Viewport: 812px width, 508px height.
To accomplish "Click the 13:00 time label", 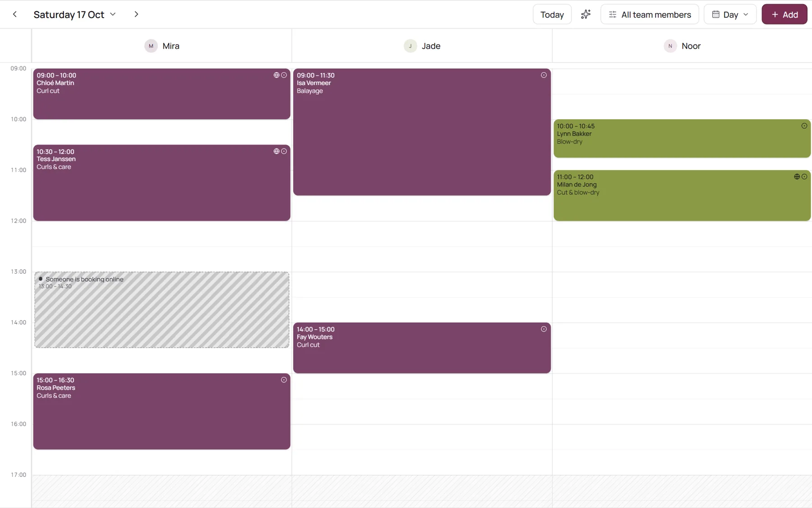I will 18,272.
